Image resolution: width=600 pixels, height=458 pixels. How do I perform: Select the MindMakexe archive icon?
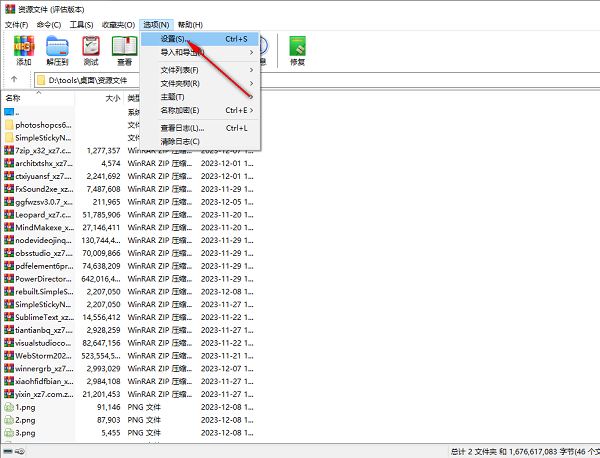9,227
